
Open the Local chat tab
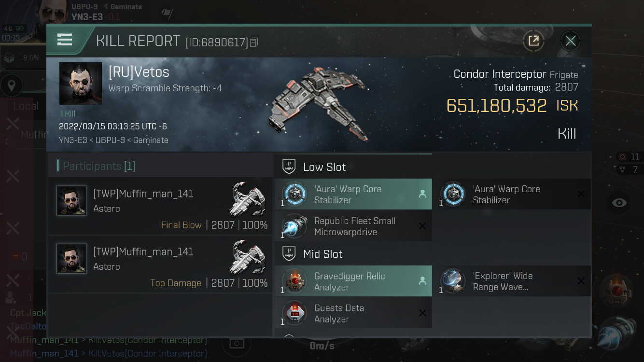coord(26,106)
